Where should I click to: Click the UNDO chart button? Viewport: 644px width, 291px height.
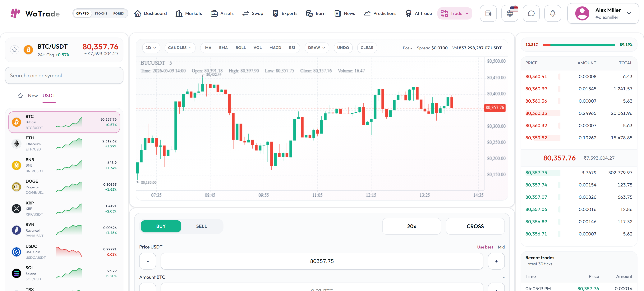[x=343, y=48]
